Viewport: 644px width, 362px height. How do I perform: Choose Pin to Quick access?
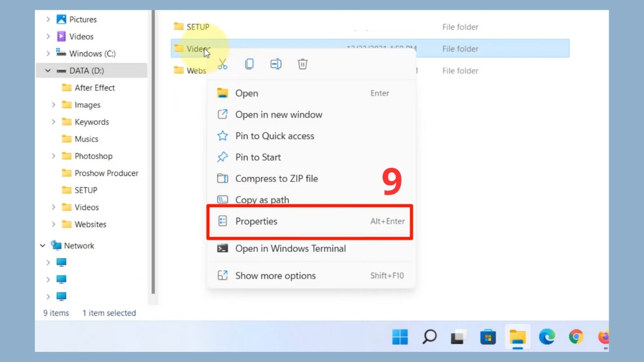311,136
